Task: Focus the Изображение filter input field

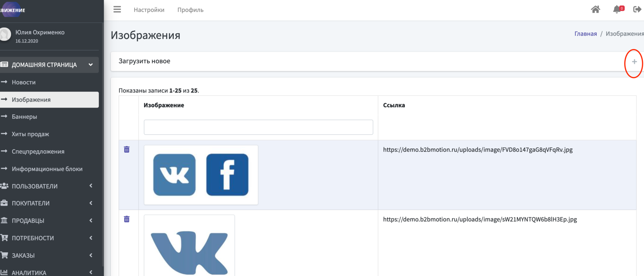Action: pos(258,127)
